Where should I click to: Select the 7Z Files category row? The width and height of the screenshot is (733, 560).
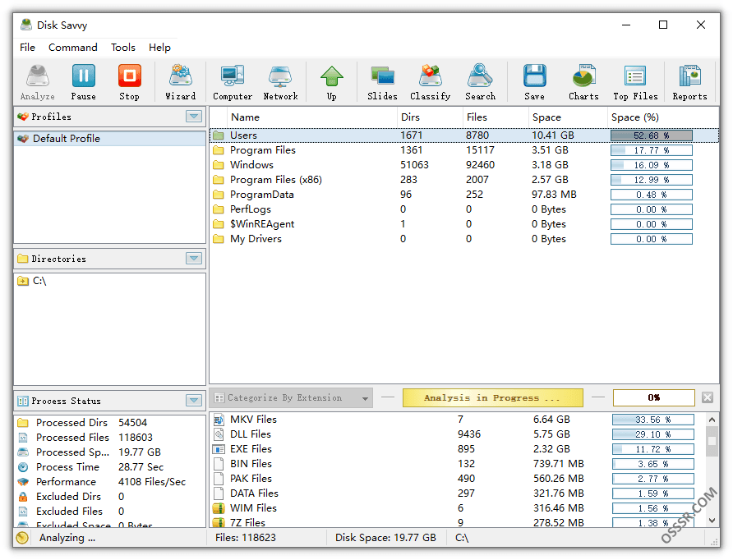[457, 522]
